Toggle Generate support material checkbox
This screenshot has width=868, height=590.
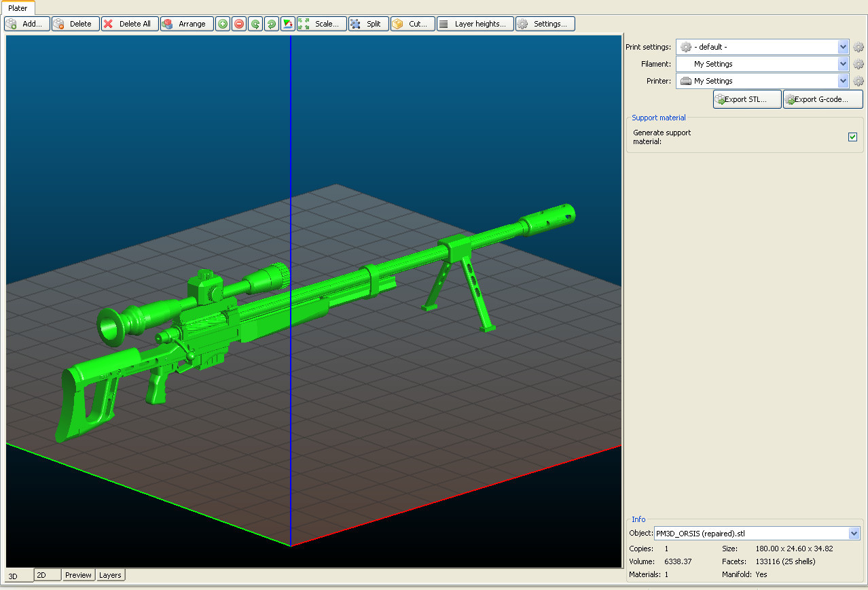coord(852,137)
